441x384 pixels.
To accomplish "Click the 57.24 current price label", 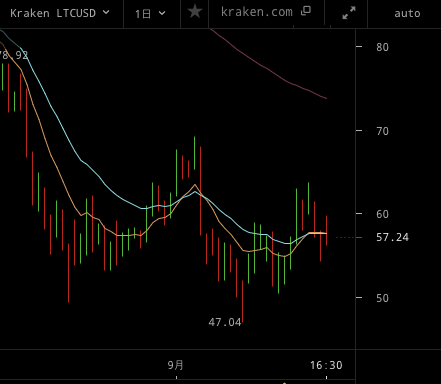I will click(x=392, y=237).
